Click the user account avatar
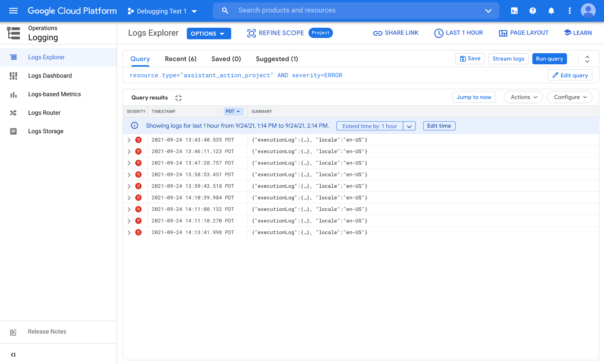Screen dimensions: 604x364 (x=588, y=11)
